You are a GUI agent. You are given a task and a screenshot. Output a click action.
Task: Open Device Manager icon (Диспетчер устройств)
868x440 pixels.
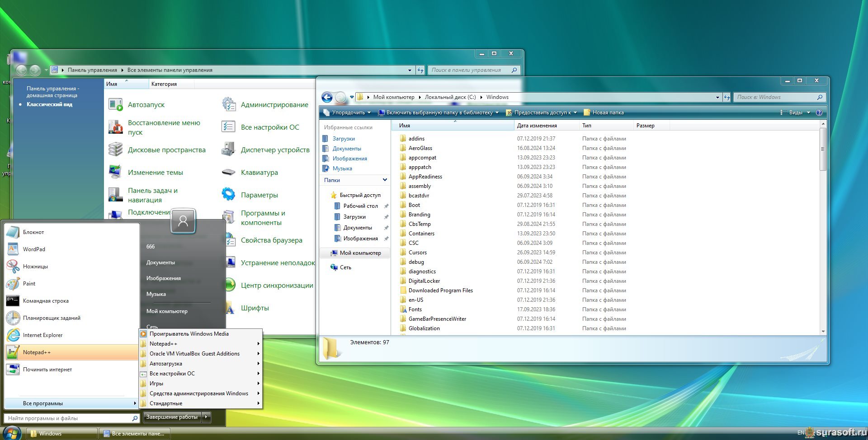click(x=228, y=150)
